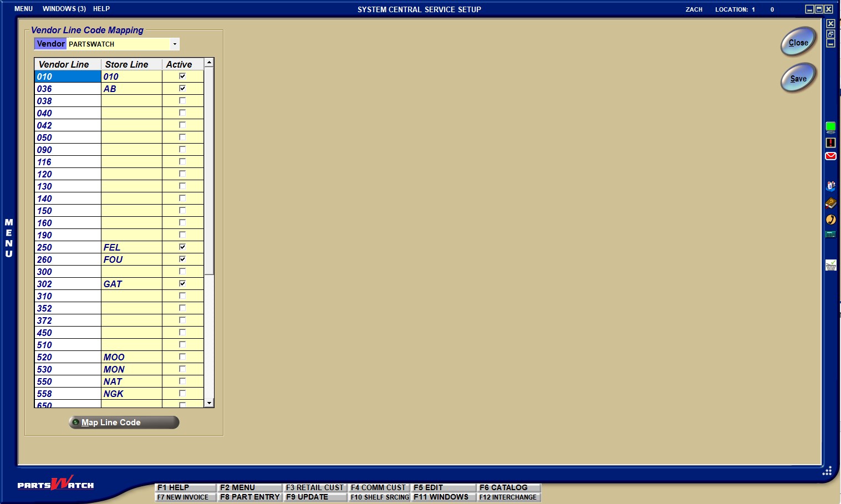The width and height of the screenshot is (841, 504).
Task: Click the F6 CATALOG function key
Action: point(508,487)
